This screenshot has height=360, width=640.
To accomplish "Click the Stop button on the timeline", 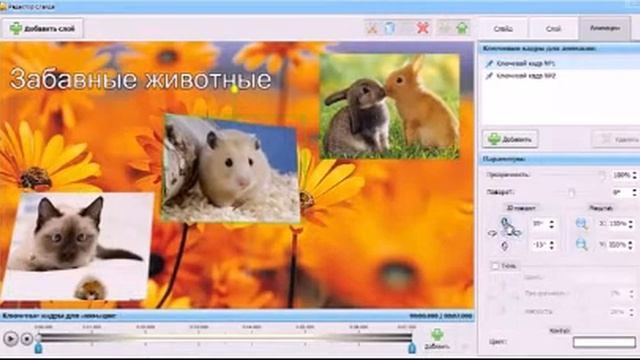I will click(27, 338).
